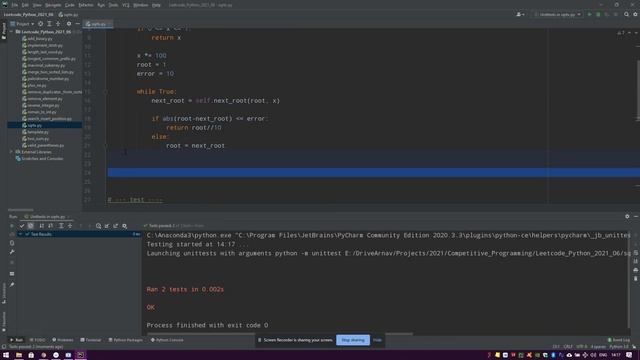Import test results icon
The width and height of the screenshot is (640, 360).
coord(107,226)
